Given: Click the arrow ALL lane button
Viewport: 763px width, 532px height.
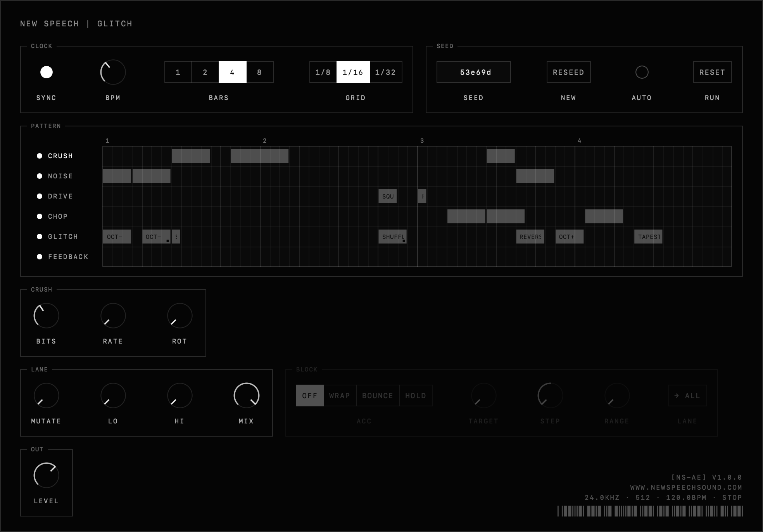Looking at the screenshot, I should point(687,396).
